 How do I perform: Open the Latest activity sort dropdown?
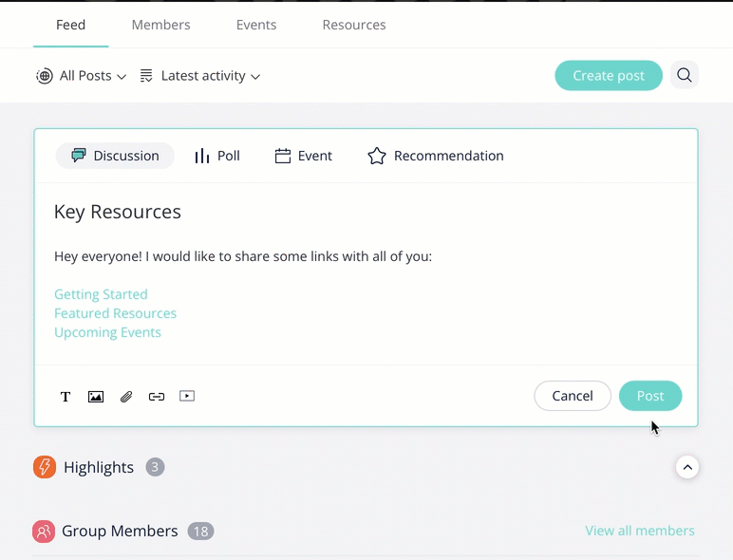click(x=200, y=76)
